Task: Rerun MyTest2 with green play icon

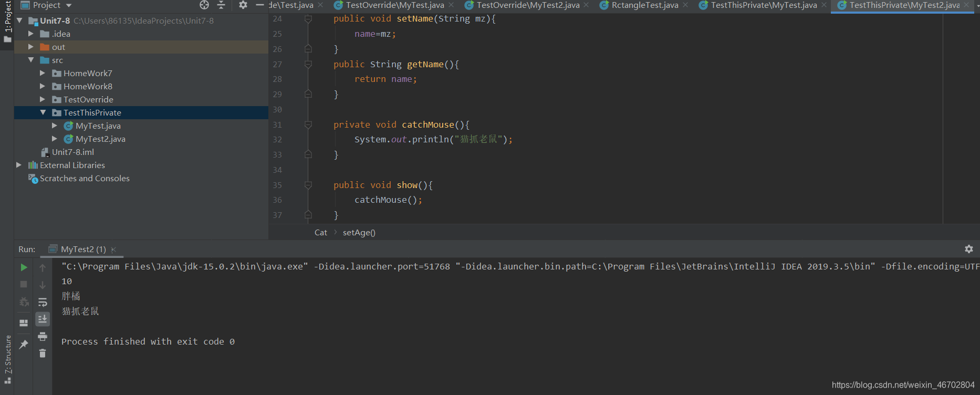Action: click(24, 267)
